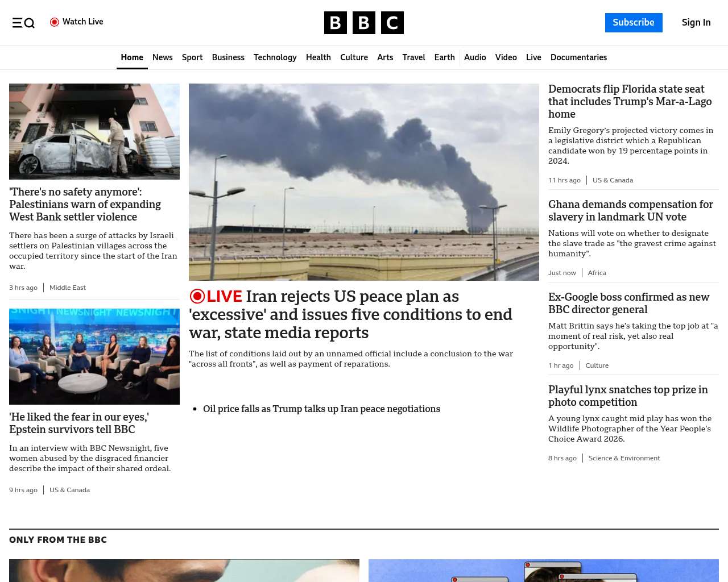
Task: Click the '1 hr ago' timestamp
Action: pos(561,365)
